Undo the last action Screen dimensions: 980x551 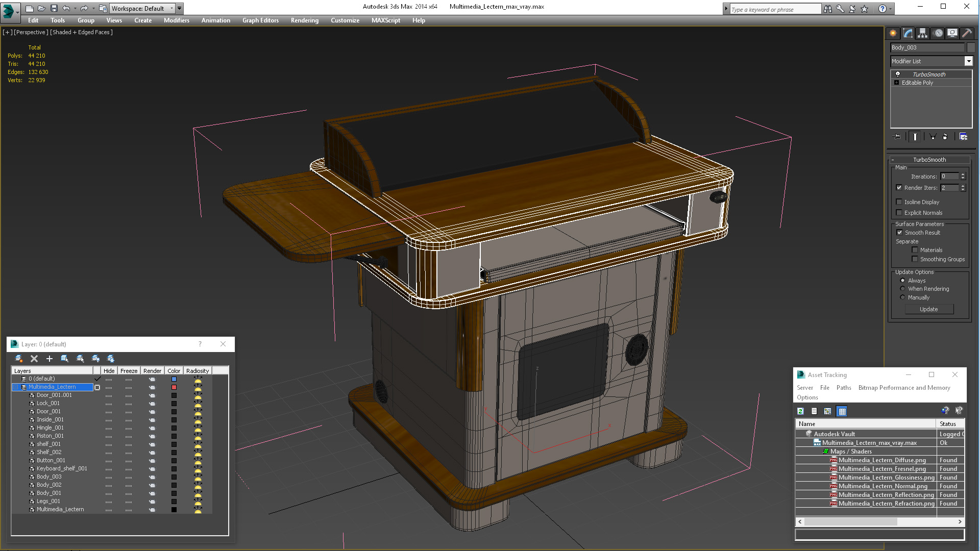(66, 8)
